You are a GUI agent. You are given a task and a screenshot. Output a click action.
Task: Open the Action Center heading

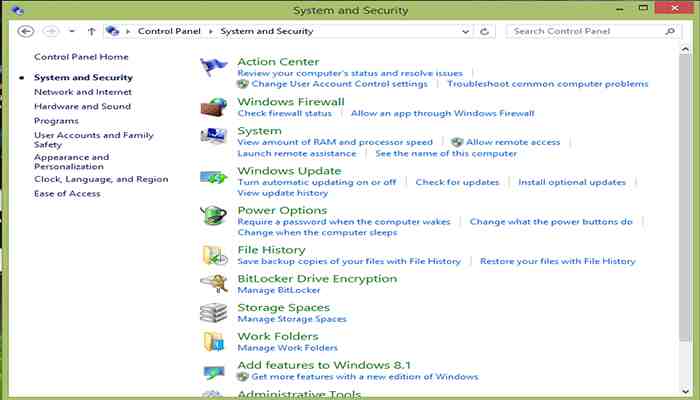coord(278,62)
